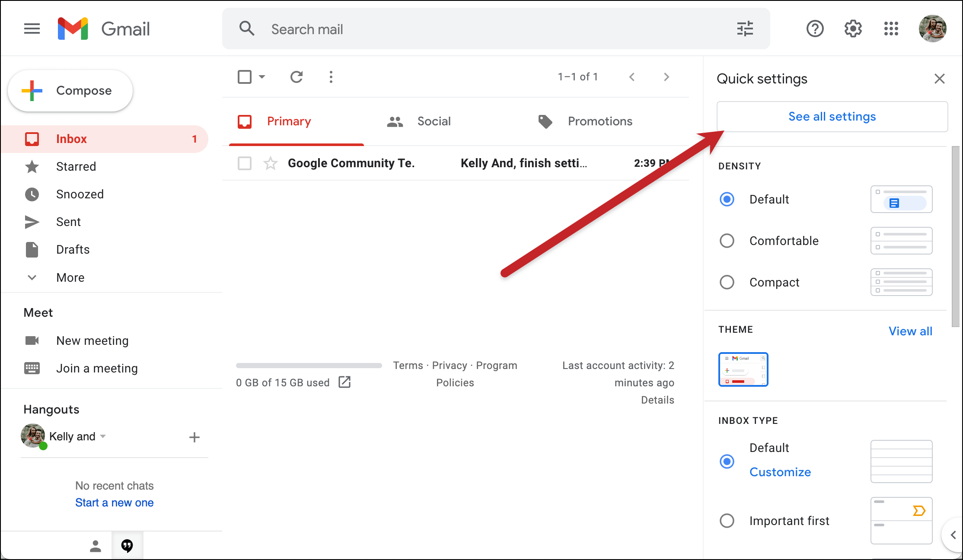Switch to the Promotions tab

point(600,121)
